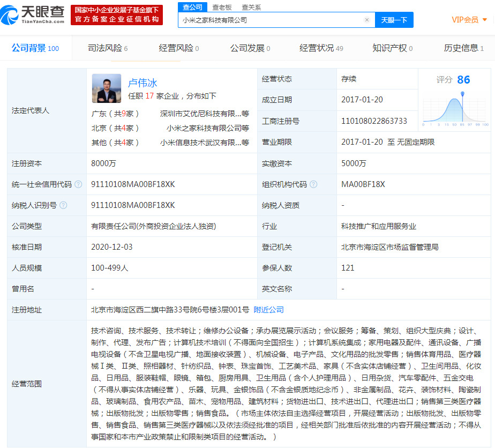
Task: Click the TianYanCha logo
Action: coord(33,15)
